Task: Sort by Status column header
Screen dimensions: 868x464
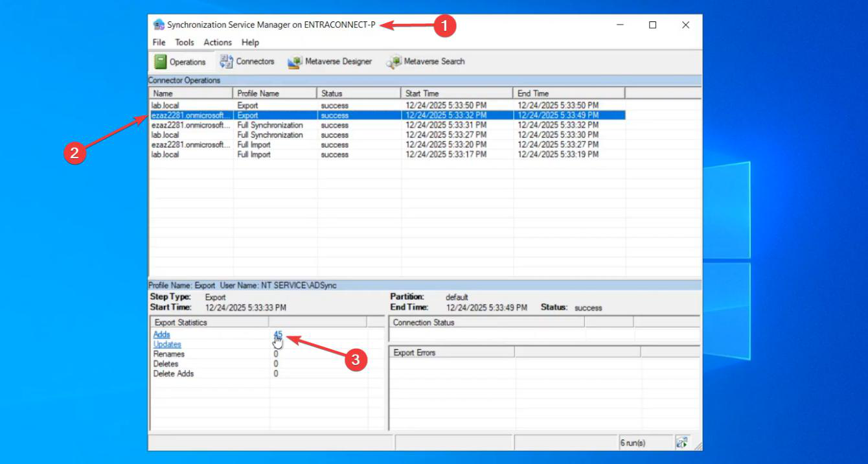Action: pyautogui.click(x=360, y=93)
